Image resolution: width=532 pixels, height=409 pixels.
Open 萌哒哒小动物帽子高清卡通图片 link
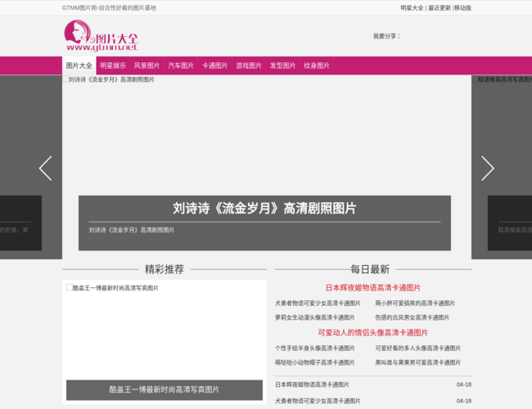click(x=315, y=362)
